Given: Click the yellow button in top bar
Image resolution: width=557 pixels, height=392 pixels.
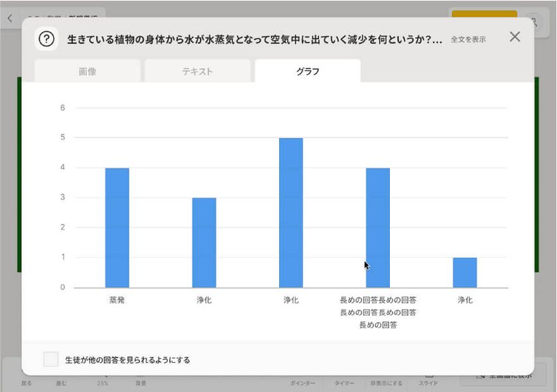Looking at the screenshot, I should [x=483, y=18].
